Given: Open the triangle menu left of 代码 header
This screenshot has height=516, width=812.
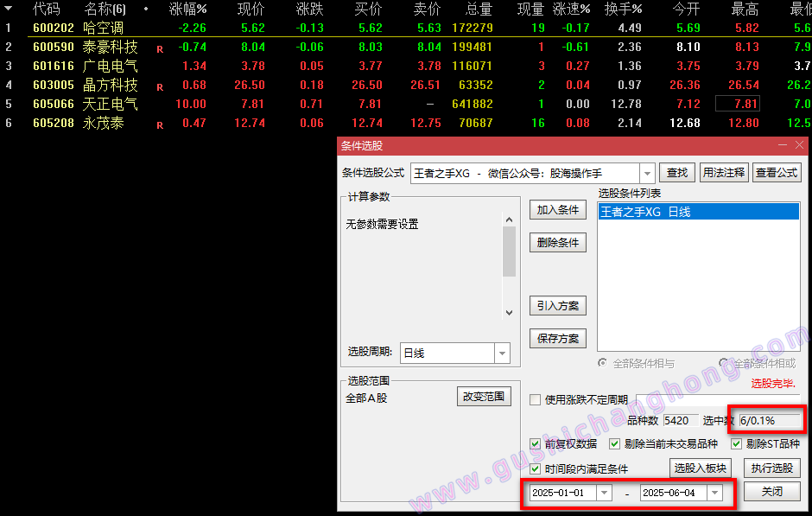Looking at the screenshot, I should coord(9,9).
